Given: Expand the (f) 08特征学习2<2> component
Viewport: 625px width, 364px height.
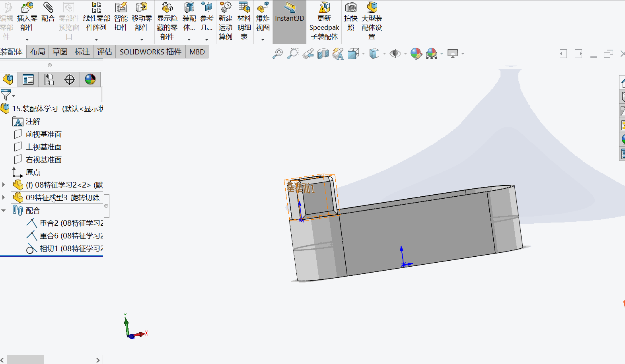Looking at the screenshot, I should (x=4, y=185).
